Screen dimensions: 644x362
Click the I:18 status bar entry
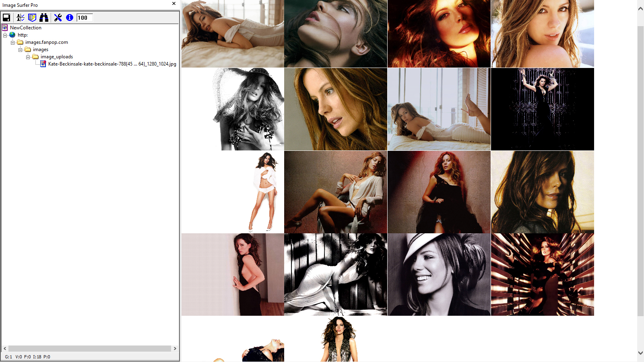tap(37, 357)
